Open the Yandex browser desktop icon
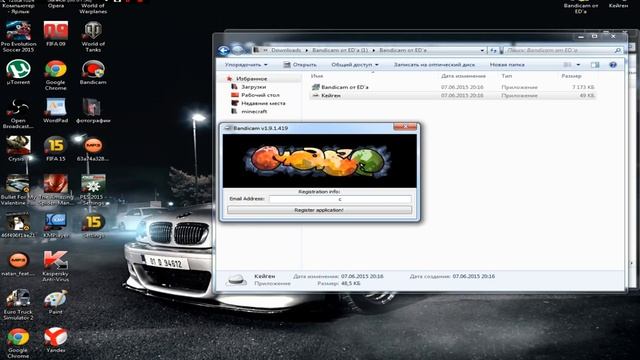 (56, 340)
